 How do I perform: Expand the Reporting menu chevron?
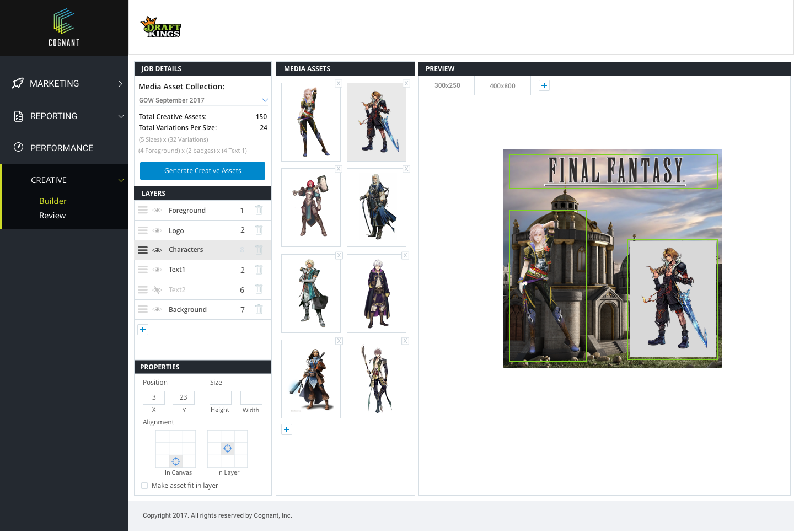click(x=121, y=116)
